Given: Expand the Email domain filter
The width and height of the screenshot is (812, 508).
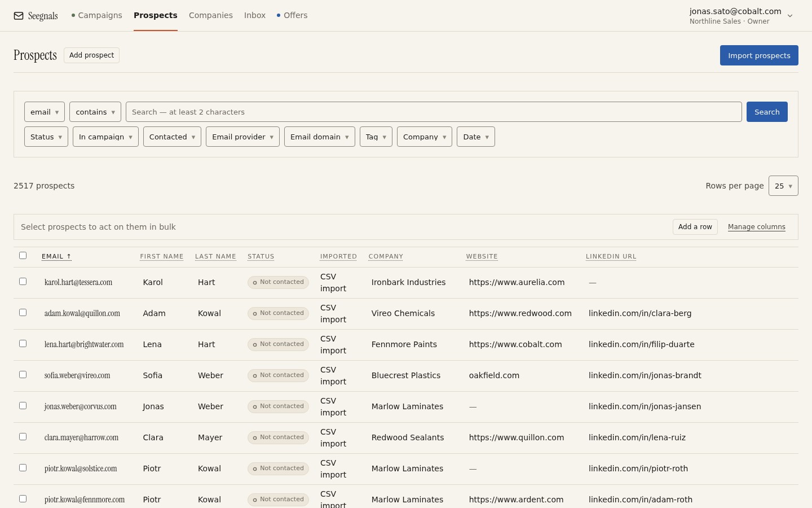Looking at the screenshot, I should tap(320, 137).
